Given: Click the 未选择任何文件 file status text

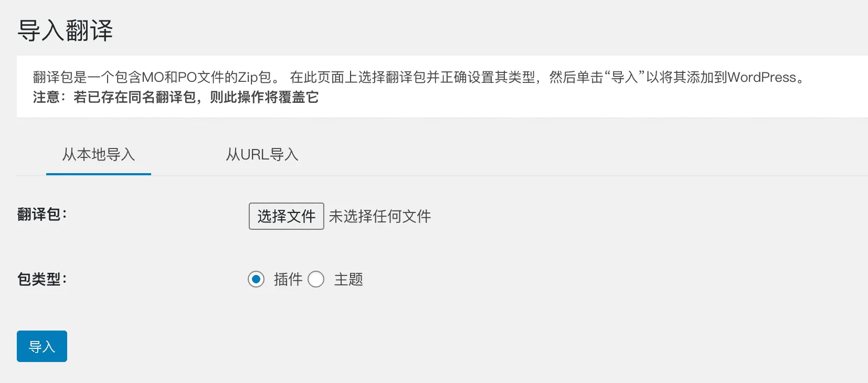Looking at the screenshot, I should [380, 216].
